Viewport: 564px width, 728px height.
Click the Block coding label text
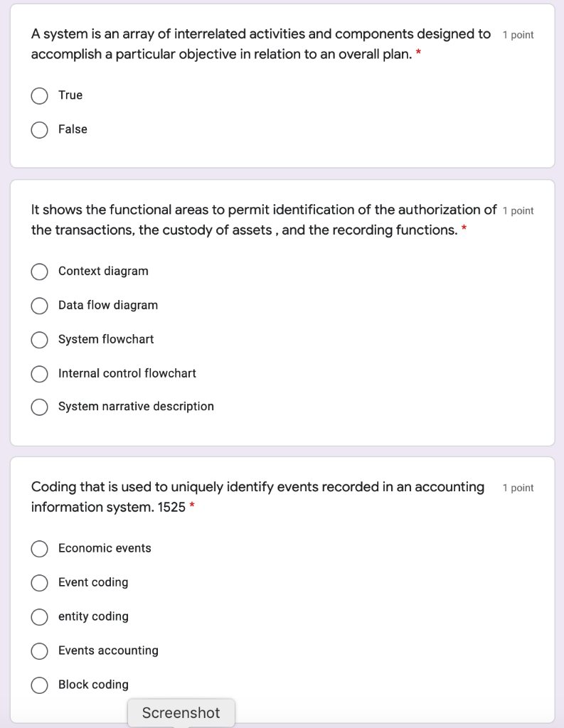coord(93,685)
